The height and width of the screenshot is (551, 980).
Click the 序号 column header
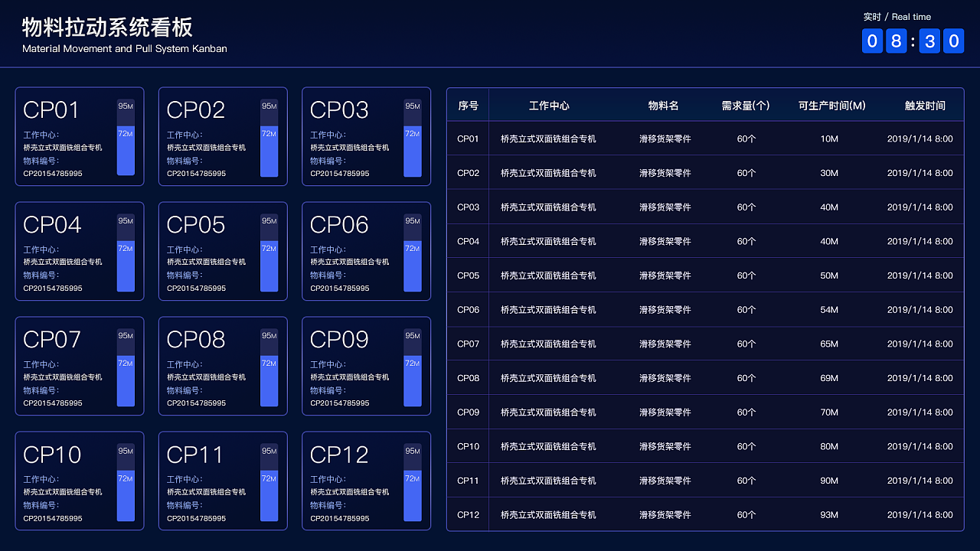(x=468, y=106)
